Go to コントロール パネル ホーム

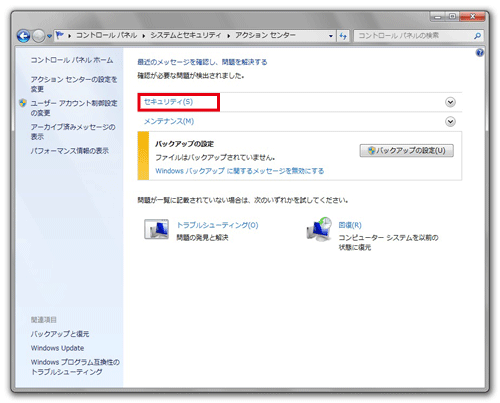pos(72,60)
